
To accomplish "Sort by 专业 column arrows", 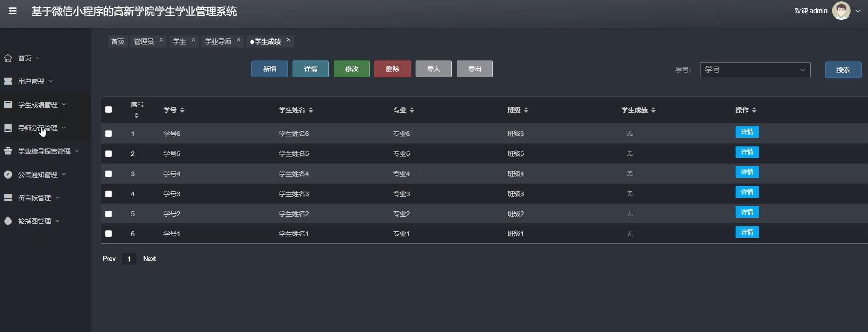I will (x=412, y=110).
